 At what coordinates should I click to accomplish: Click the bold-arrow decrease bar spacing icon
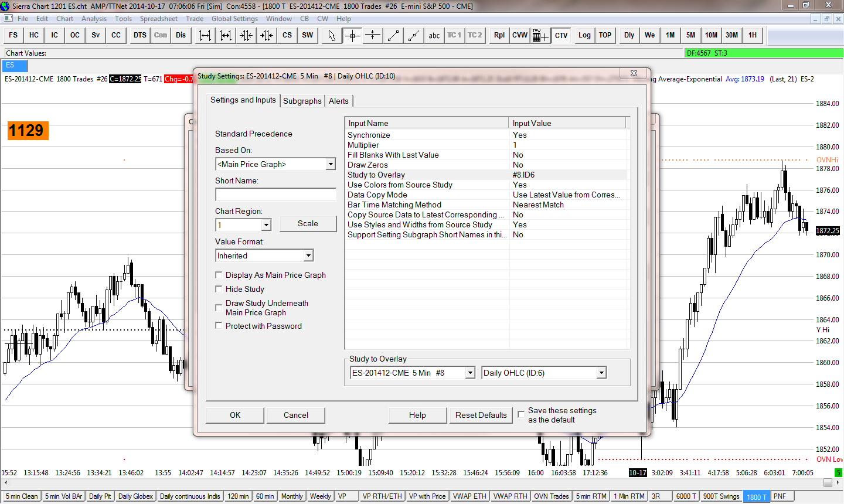267,35
